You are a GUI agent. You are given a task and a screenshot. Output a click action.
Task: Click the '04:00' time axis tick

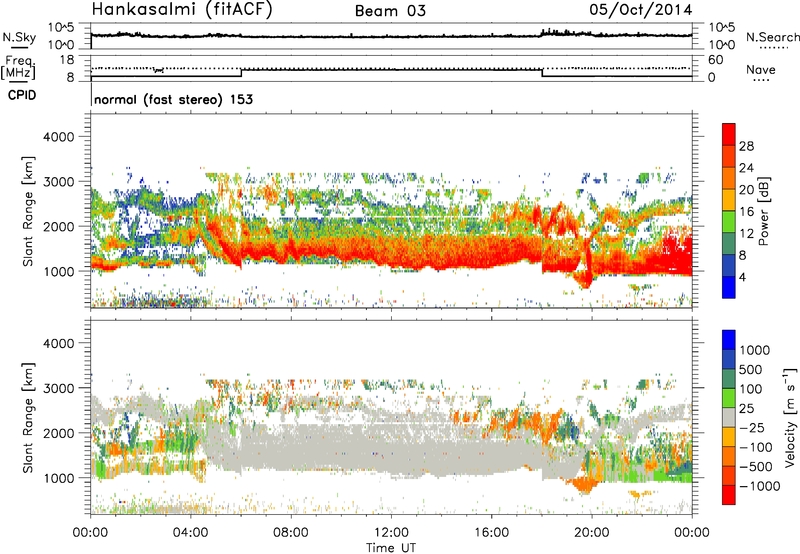(191, 533)
